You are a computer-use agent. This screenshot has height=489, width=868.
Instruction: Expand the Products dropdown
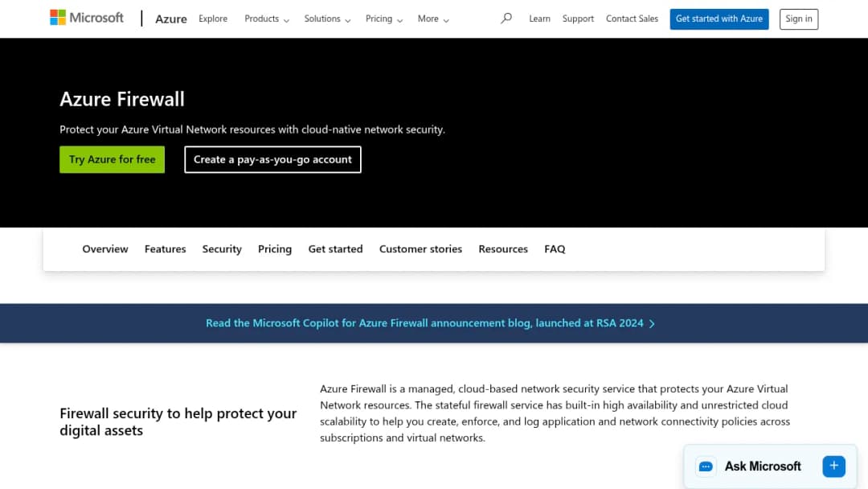tap(267, 18)
